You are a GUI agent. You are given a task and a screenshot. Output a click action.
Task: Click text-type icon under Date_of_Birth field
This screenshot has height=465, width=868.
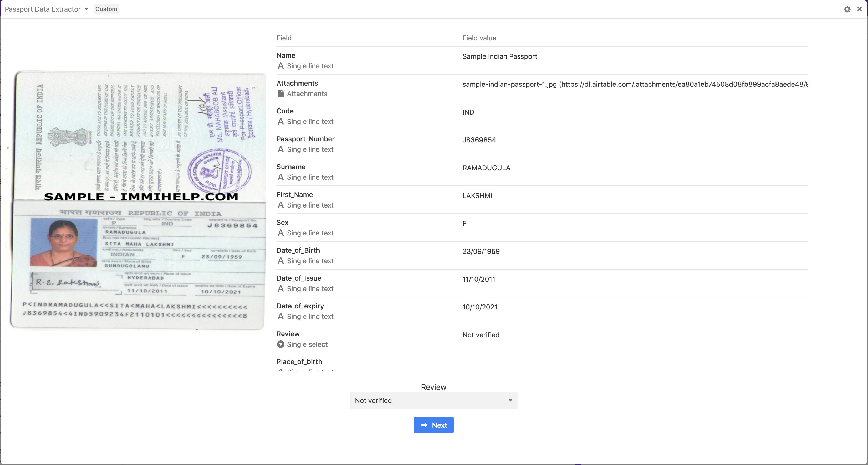pos(280,261)
